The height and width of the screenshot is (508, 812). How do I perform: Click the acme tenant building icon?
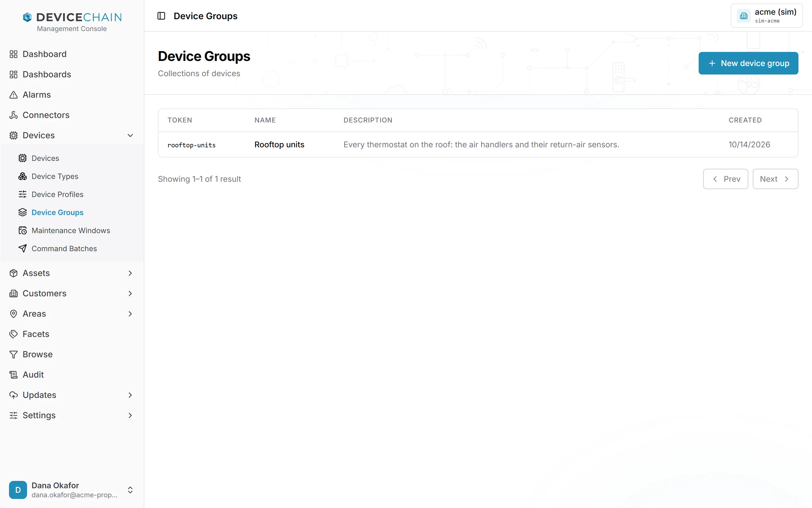(x=743, y=16)
